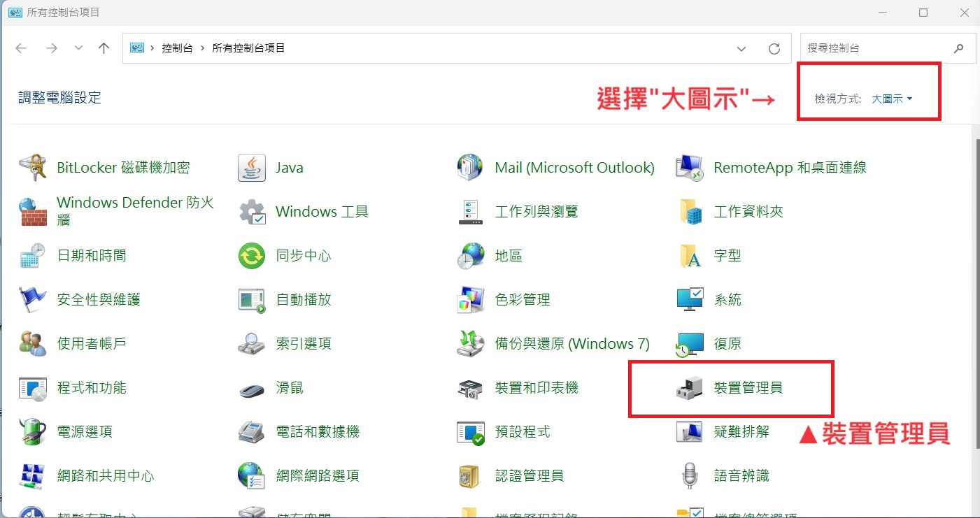This screenshot has width=980, height=518.
Task: Click the Windows 工具 gear icon
Action: (x=252, y=211)
